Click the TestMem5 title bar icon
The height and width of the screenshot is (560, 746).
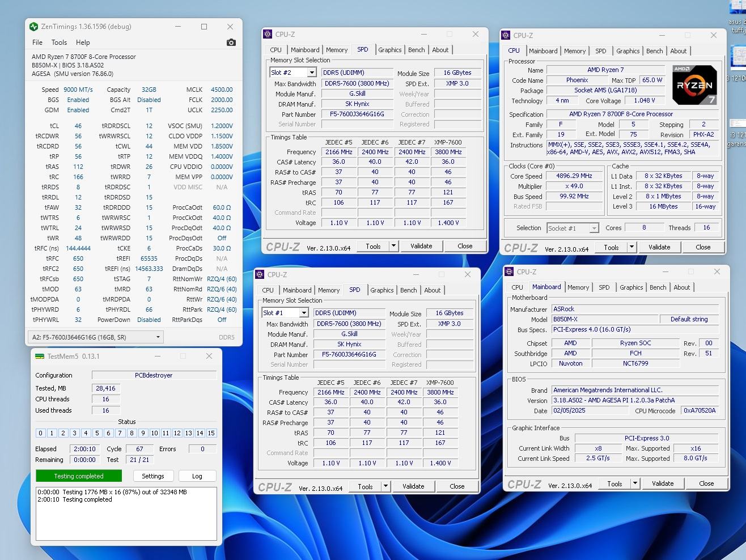click(39, 356)
